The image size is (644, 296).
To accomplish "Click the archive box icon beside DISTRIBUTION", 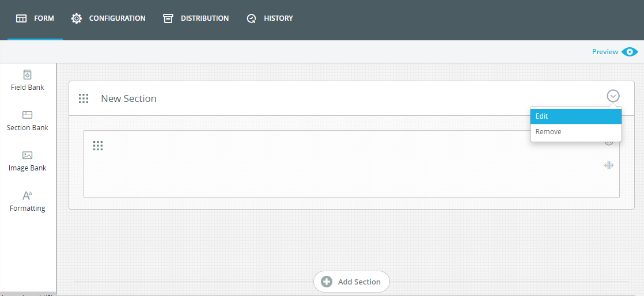I will (168, 18).
